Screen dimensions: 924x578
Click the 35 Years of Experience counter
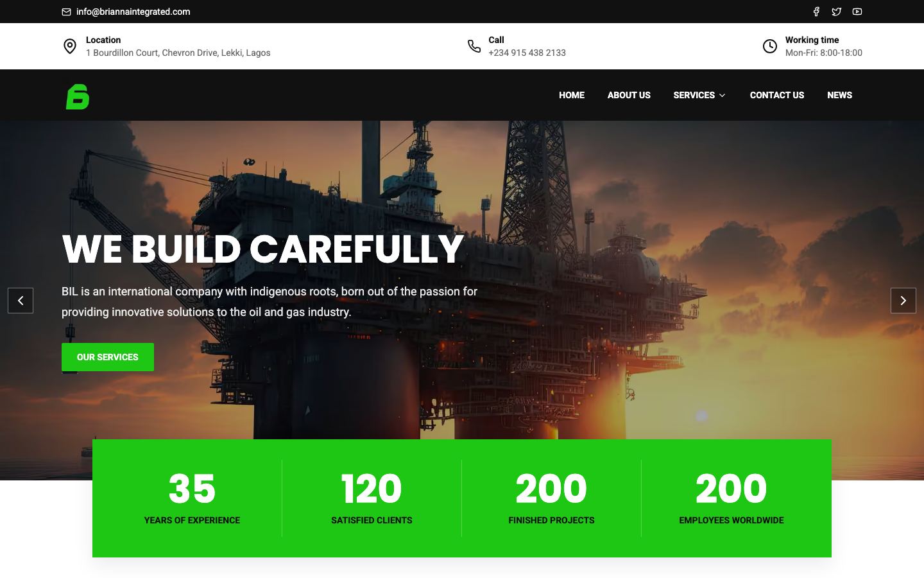(192, 498)
